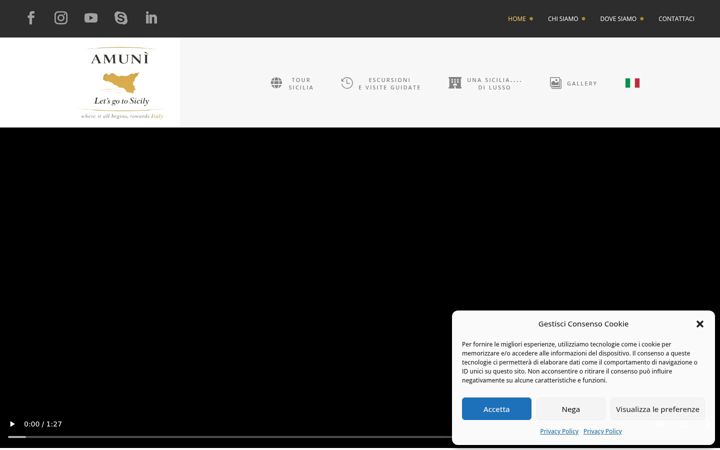Open ESCURSIONI E VISITE GUIDATE menu item
The width and height of the screenshot is (720, 450).
click(389, 84)
